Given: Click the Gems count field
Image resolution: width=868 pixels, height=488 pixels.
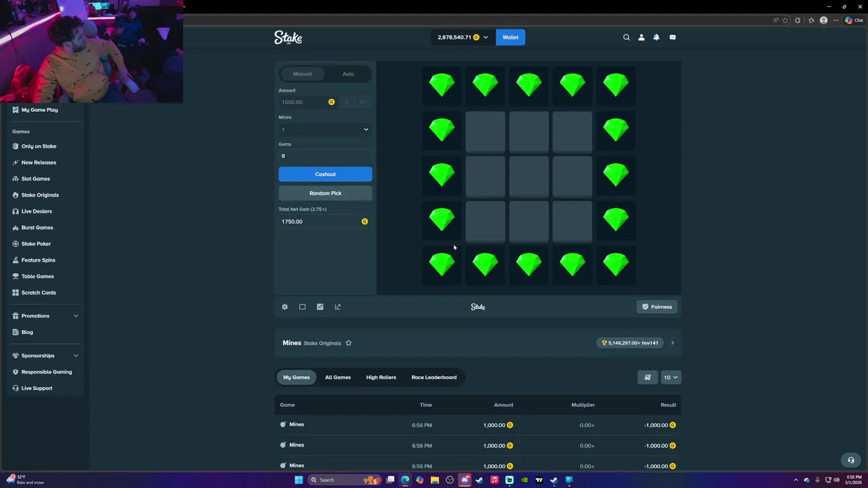Looking at the screenshot, I should (325, 156).
